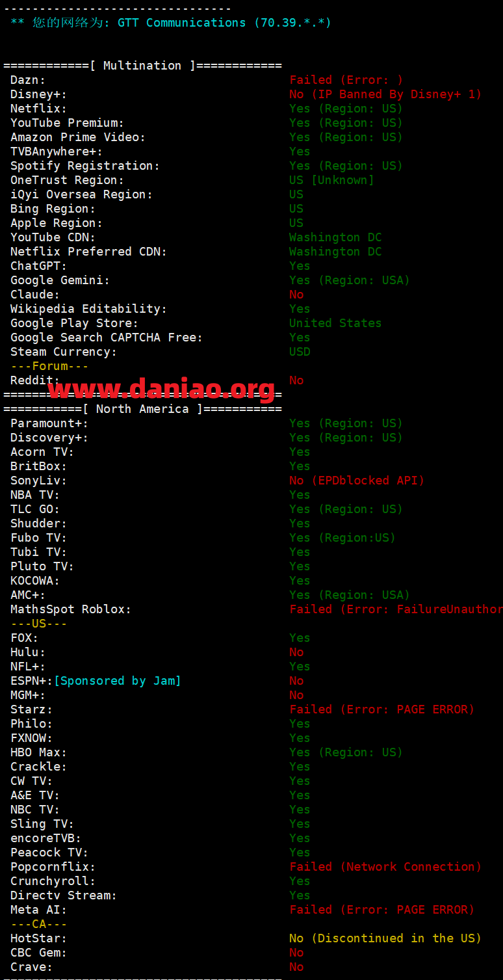
Task: Select Wikipedia Editability label
Action: point(88,309)
